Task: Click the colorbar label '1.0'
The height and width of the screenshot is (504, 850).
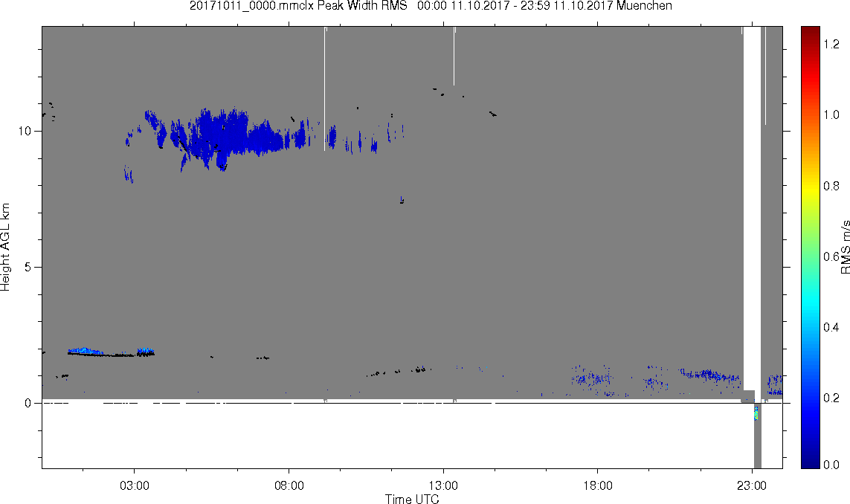Action: [831, 115]
